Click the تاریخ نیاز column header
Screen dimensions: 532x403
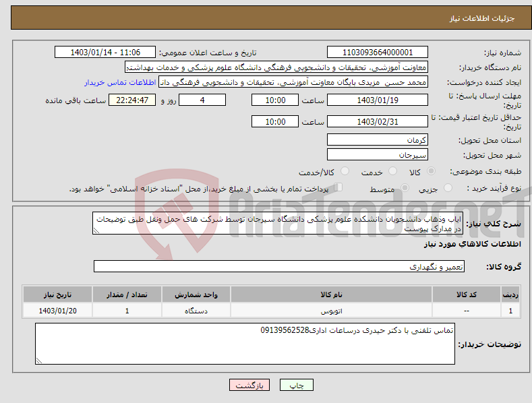pos(57,294)
